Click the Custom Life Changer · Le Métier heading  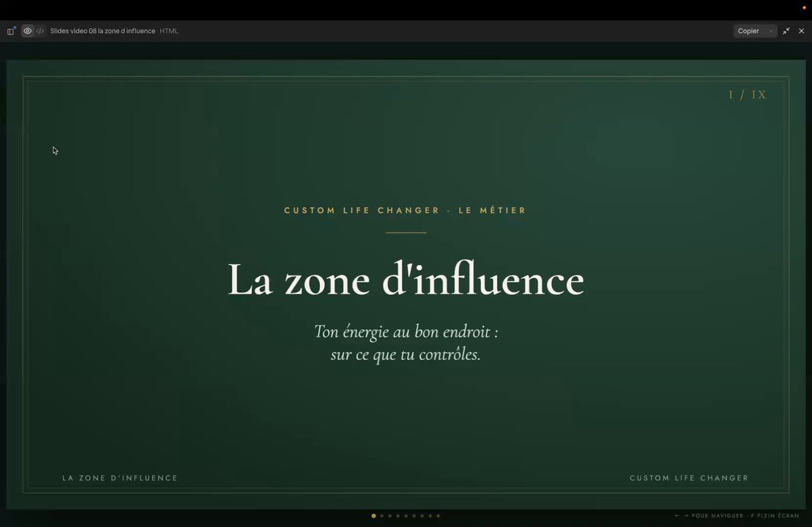pos(406,210)
